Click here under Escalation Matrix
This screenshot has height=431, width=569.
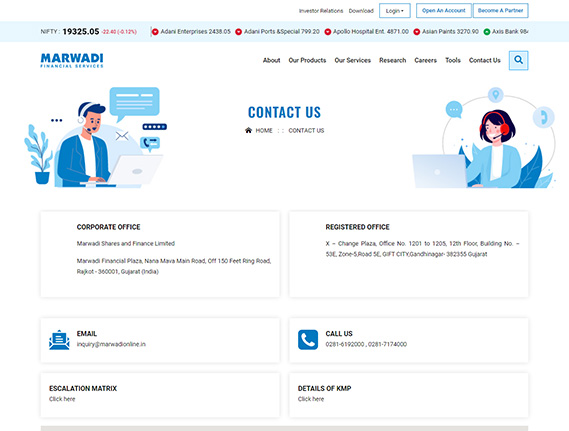[62, 399]
